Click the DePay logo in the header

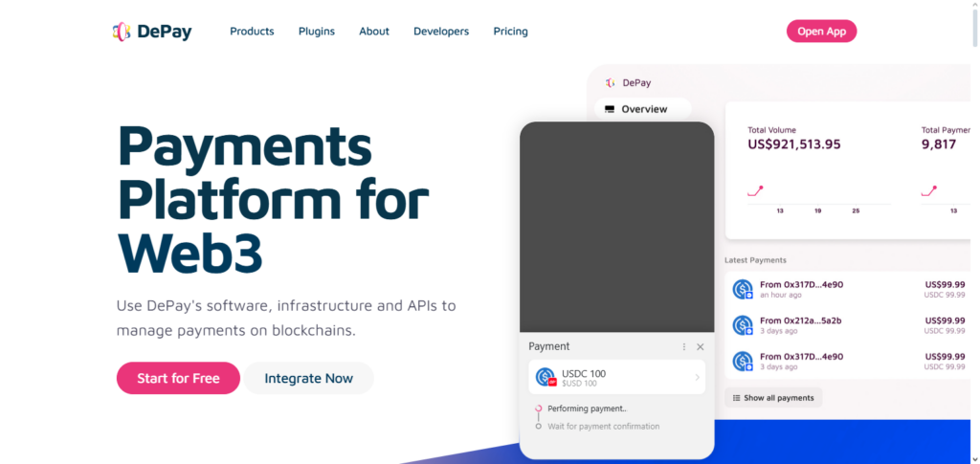click(x=151, y=32)
